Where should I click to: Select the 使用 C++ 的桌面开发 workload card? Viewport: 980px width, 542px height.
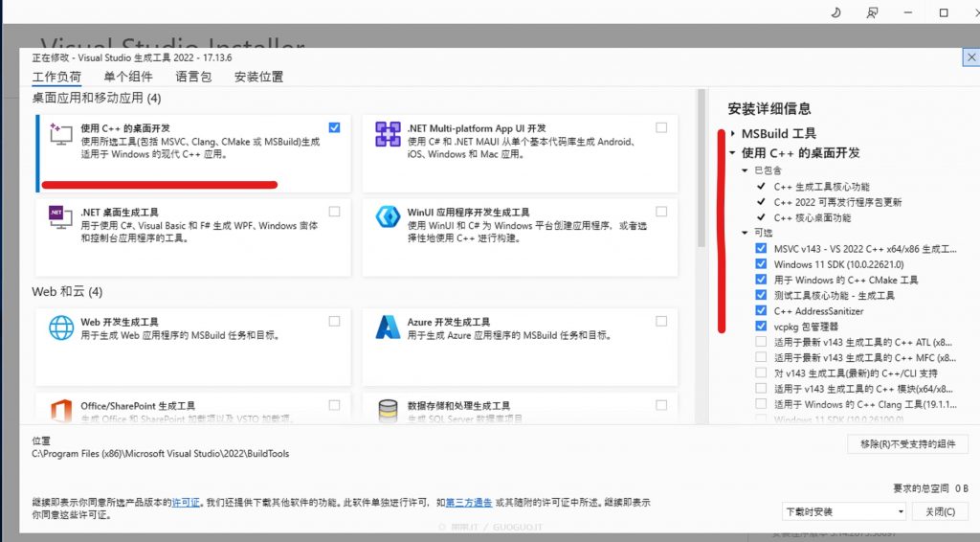coord(193,154)
